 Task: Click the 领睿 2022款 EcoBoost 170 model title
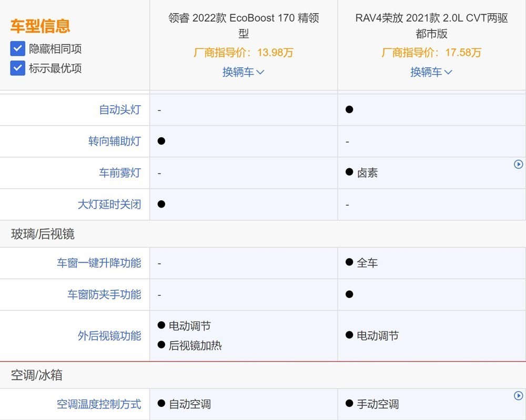click(244, 25)
